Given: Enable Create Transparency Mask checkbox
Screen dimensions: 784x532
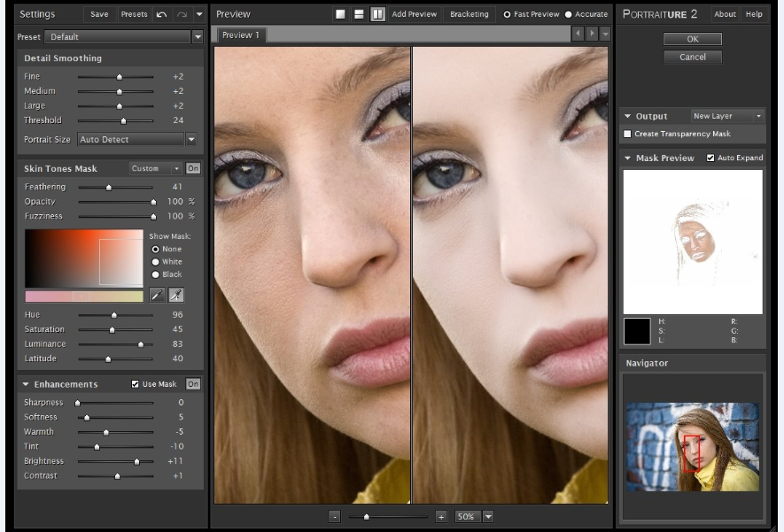Looking at the screenshot, I should (x=627, y=134).
